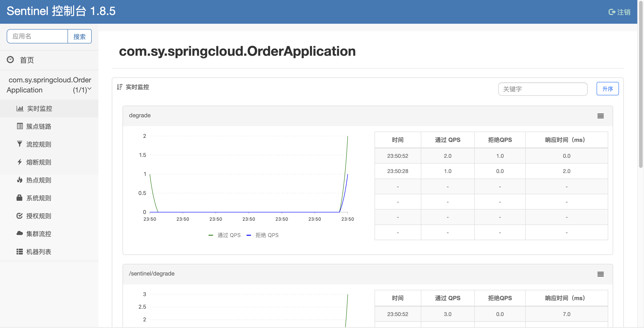Click com.sy.springcloud.OrderApplication in the sidebar
The height and width of the screenshot is (329, 644).
click(49, 85)
